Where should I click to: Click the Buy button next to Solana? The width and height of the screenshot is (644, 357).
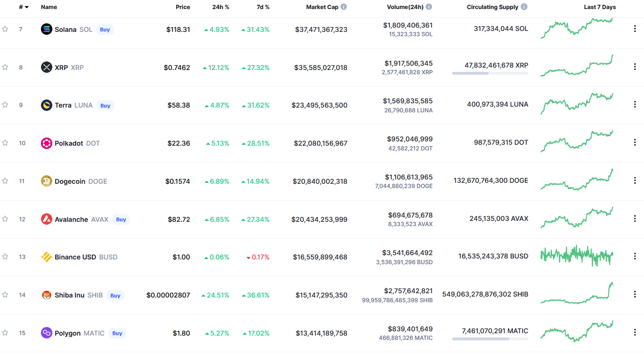tap(105, 30)
